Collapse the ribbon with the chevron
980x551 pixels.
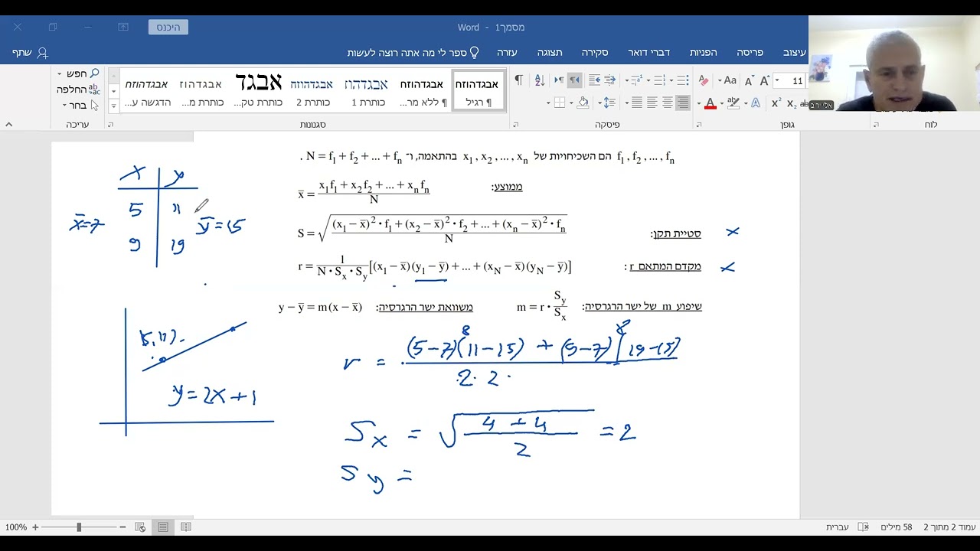pos(8,125)
